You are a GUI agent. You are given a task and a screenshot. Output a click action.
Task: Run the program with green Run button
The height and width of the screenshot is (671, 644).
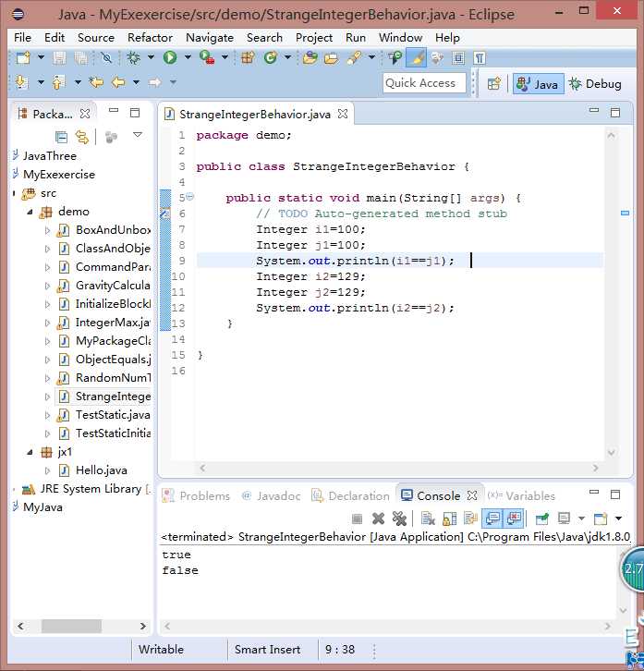tap(170, 57)
